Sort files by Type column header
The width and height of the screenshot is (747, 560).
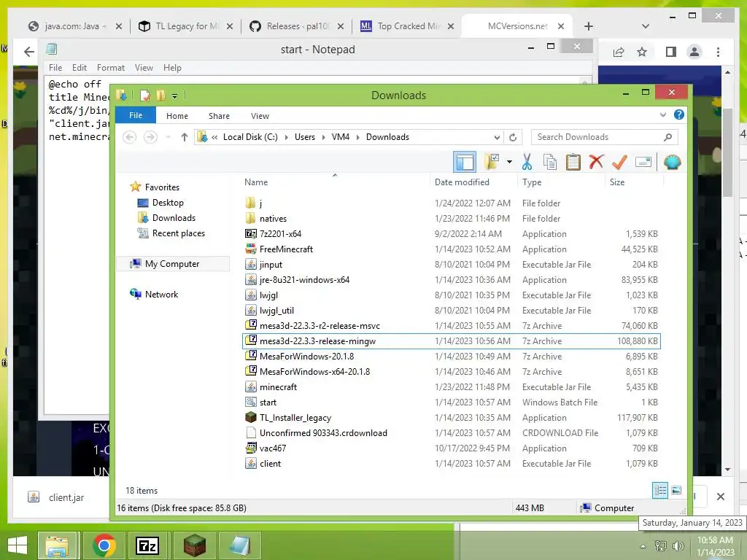coord(532,182)
